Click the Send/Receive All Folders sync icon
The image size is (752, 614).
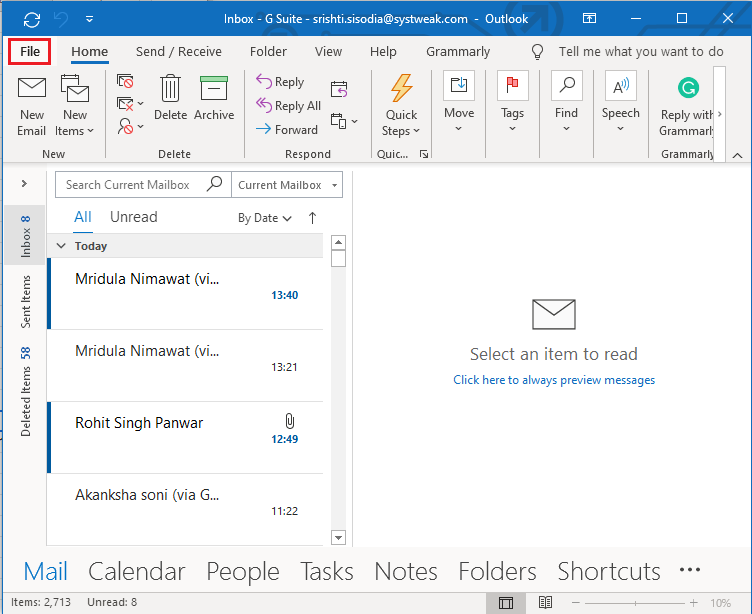pos(32,19)
